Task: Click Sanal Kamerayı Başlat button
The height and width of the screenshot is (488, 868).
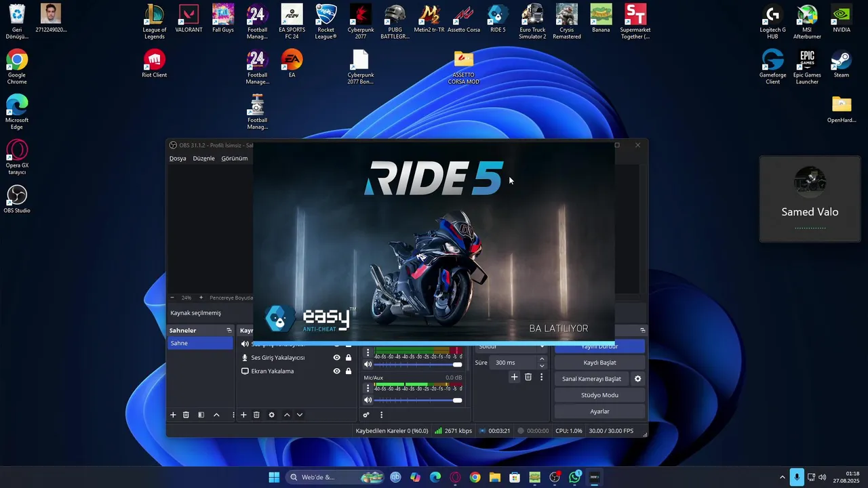Action: (x=591, y=379)
